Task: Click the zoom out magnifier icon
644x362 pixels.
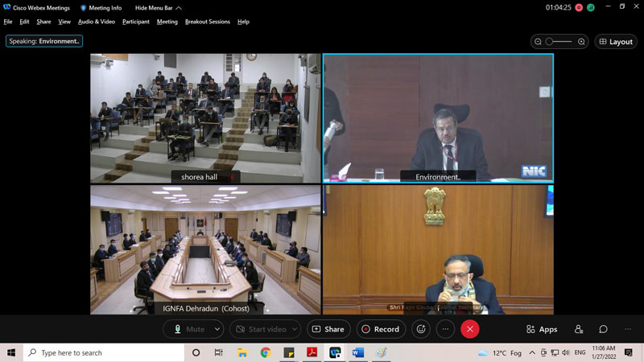Action: 538,42
